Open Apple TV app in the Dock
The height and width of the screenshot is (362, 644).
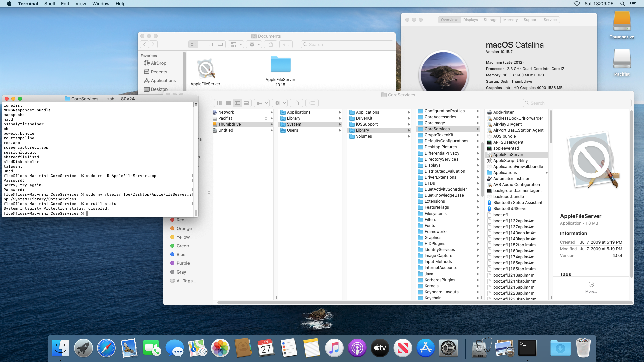point(380,348)
